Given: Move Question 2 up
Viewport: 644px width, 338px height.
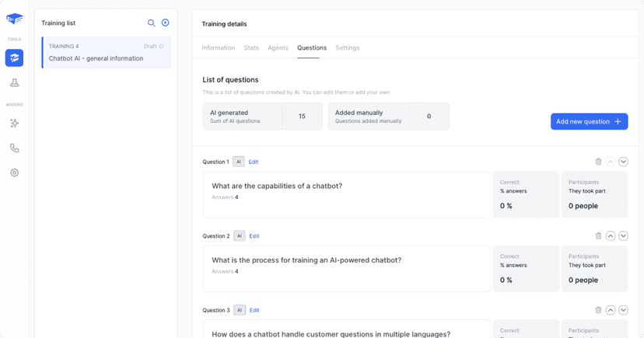Looking at the screenshot, I should 611,235.
